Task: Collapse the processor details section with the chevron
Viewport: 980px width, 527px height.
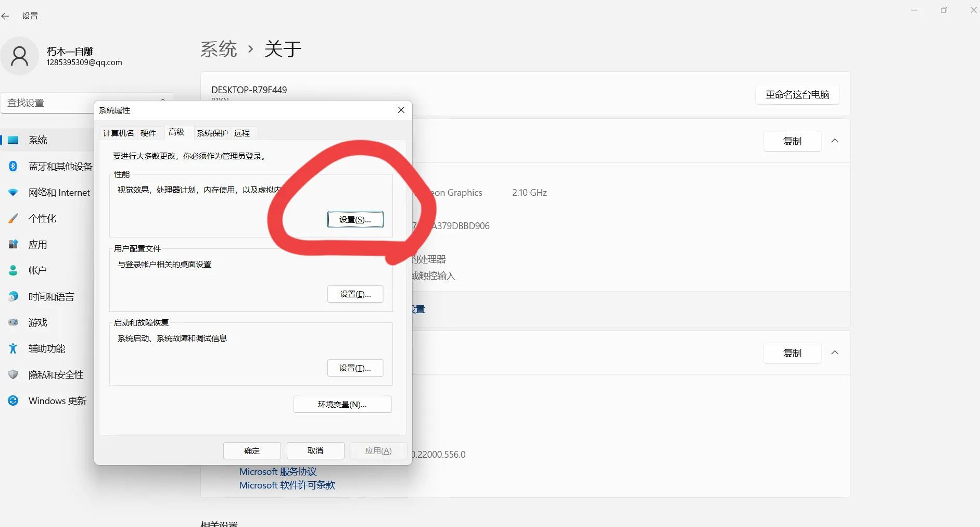Action: 835,141
